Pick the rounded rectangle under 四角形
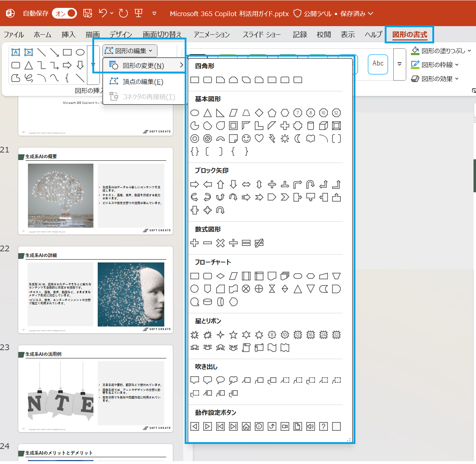The height and width of the screenshot is (464, 476). (x=208, y=80)
